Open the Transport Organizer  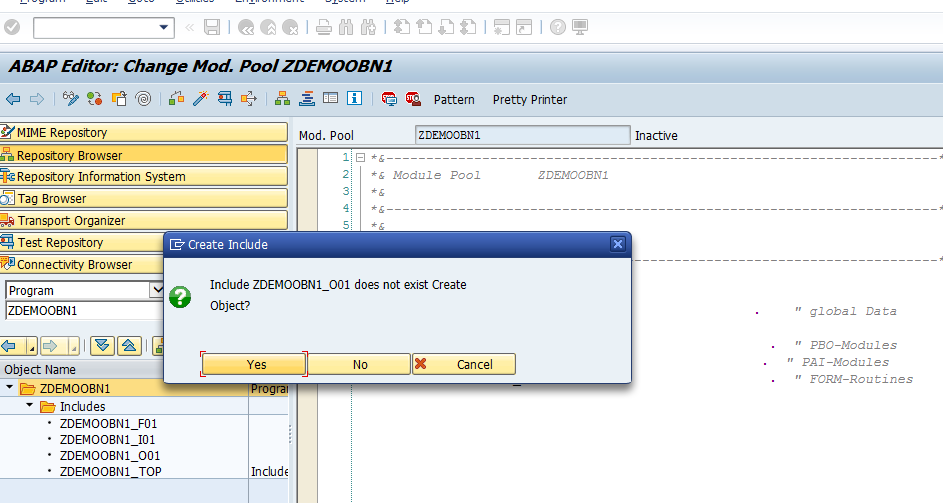[x=144, y=220]
